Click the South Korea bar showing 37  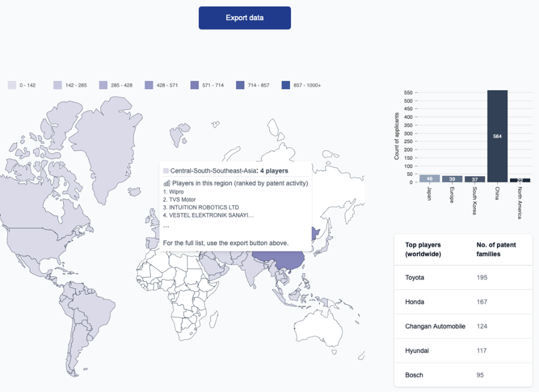coord(475,179)
